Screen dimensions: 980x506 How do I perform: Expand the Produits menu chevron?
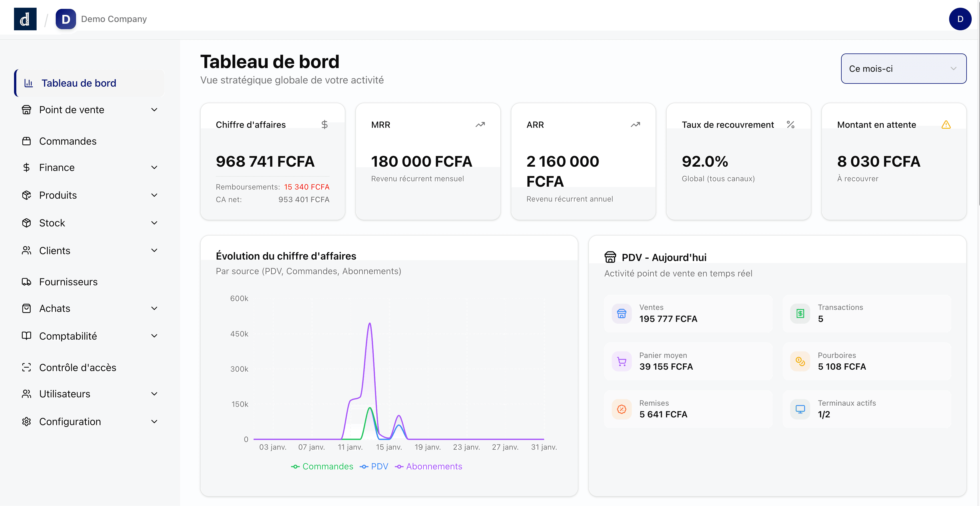point(154,195)
